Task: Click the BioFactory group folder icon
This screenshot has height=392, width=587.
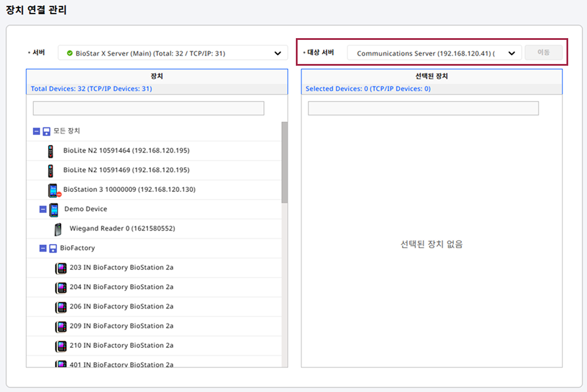Action: pyautogui.click(x=53, y=248)
